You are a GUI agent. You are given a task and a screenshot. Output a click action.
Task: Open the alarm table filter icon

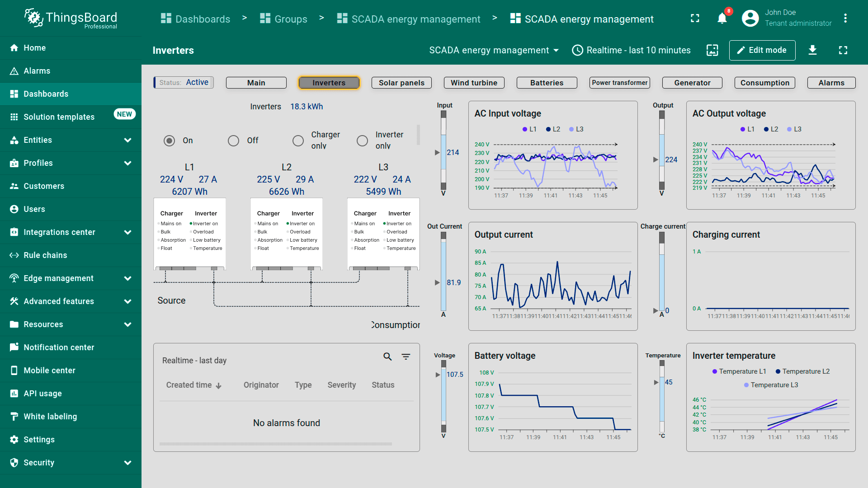click(x=406, y=357)
